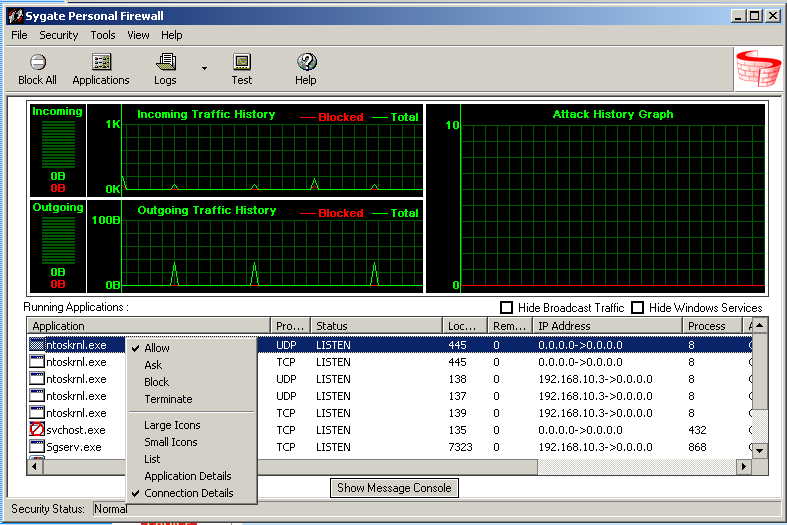The height and width of the screenshot is (525, 787).
Task: Close the Sygate Personal Firewall window
Action: (773, 16)
